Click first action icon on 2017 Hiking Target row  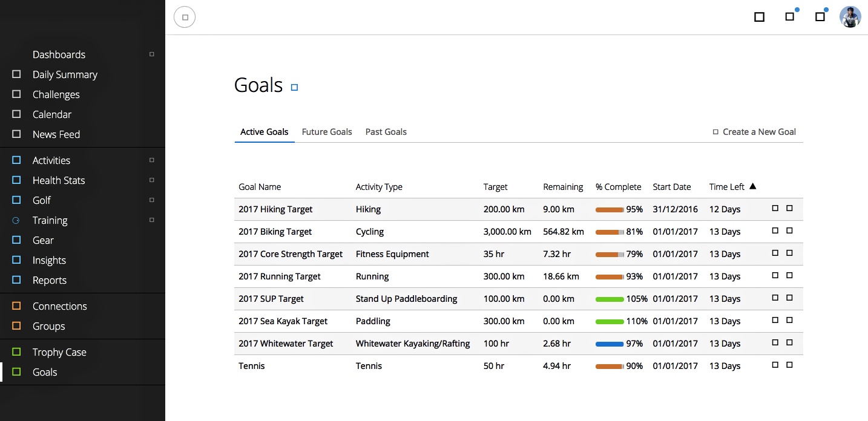775,209
